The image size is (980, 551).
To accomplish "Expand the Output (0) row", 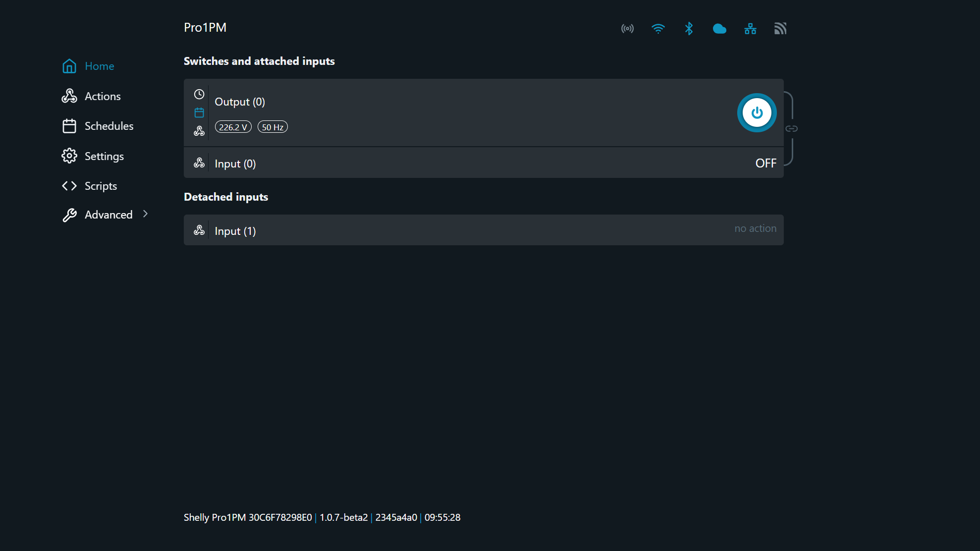I will [446, 112].
